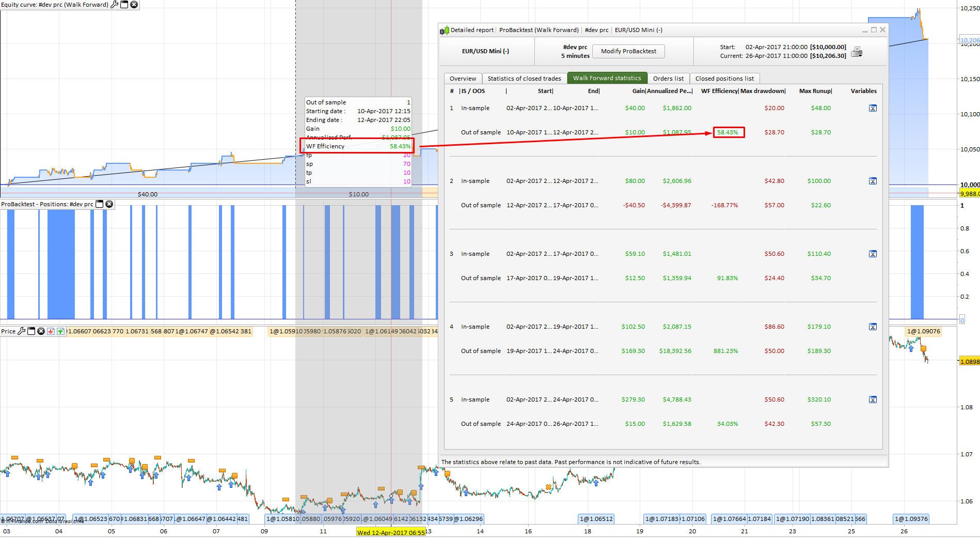Click the $320.10 max runup value
The width and height of the screenshot is (980, 538).
pyautogui.click(x=819, y=399)
